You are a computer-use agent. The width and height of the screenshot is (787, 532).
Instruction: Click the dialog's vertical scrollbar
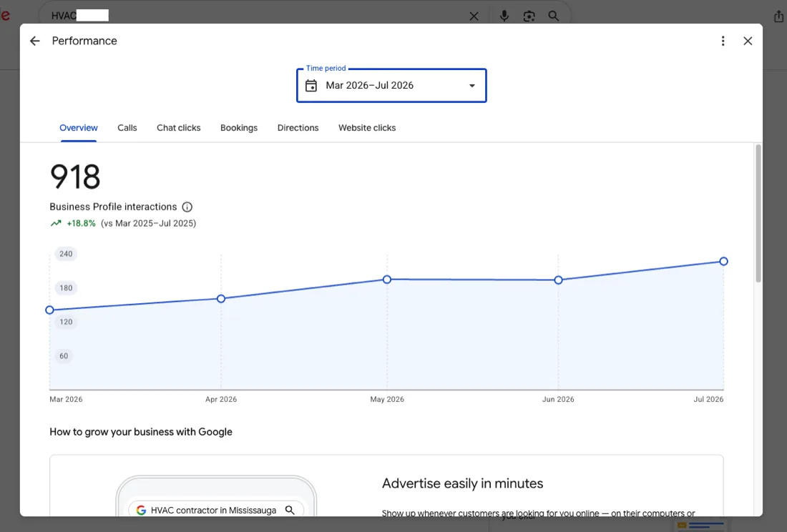click(758, 213)
